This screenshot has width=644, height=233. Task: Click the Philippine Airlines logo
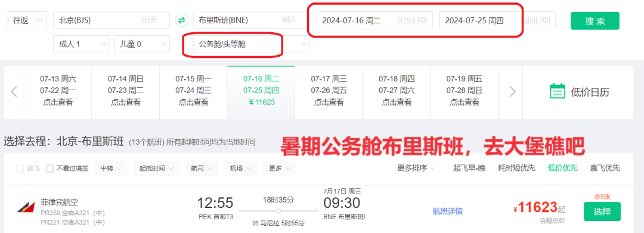[26, 207]
